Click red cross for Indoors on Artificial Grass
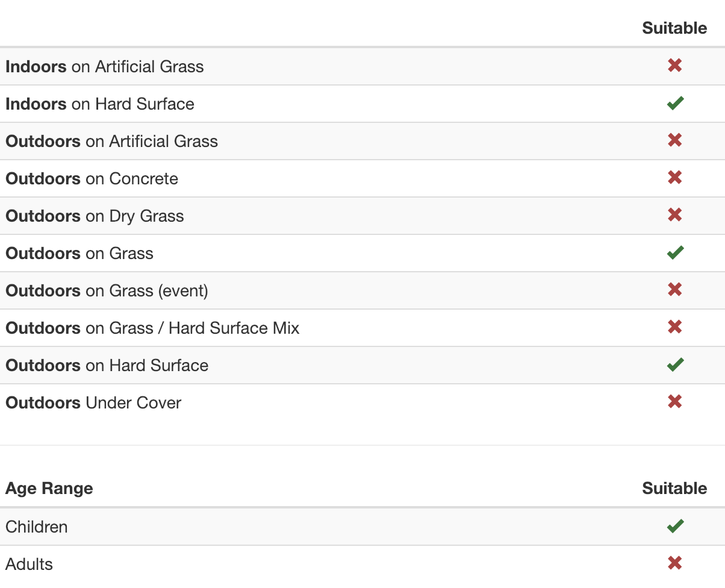The image size is (725, 588). (x=674, y=66)
